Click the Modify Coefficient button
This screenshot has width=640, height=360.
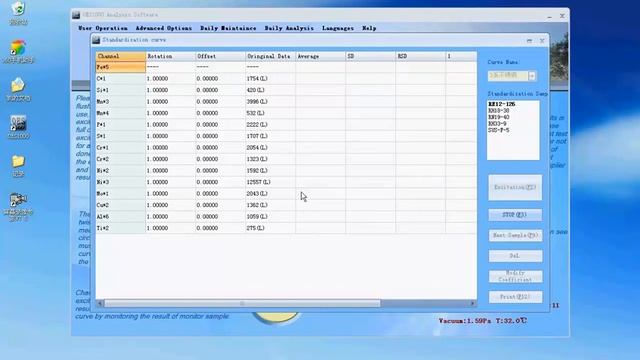[x=515, y=276]
